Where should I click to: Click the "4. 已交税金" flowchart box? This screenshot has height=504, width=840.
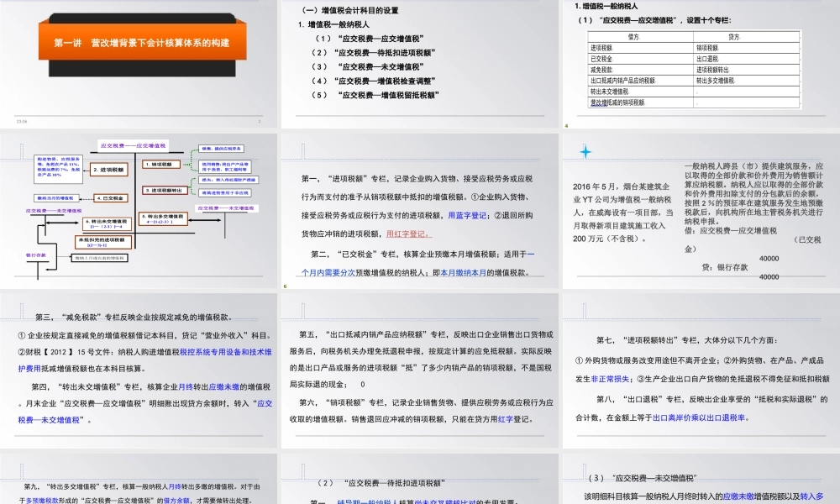pos(112,198)
